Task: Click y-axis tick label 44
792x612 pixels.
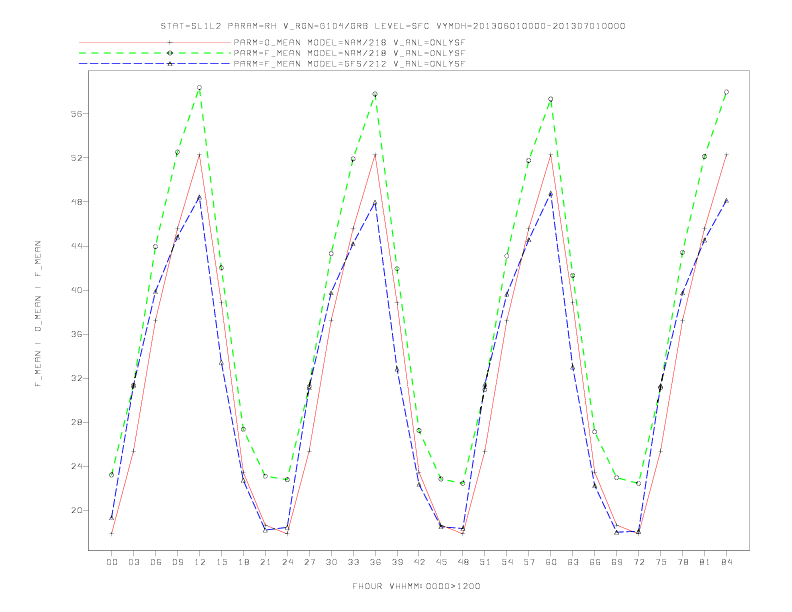Action: tap(76, 246)
